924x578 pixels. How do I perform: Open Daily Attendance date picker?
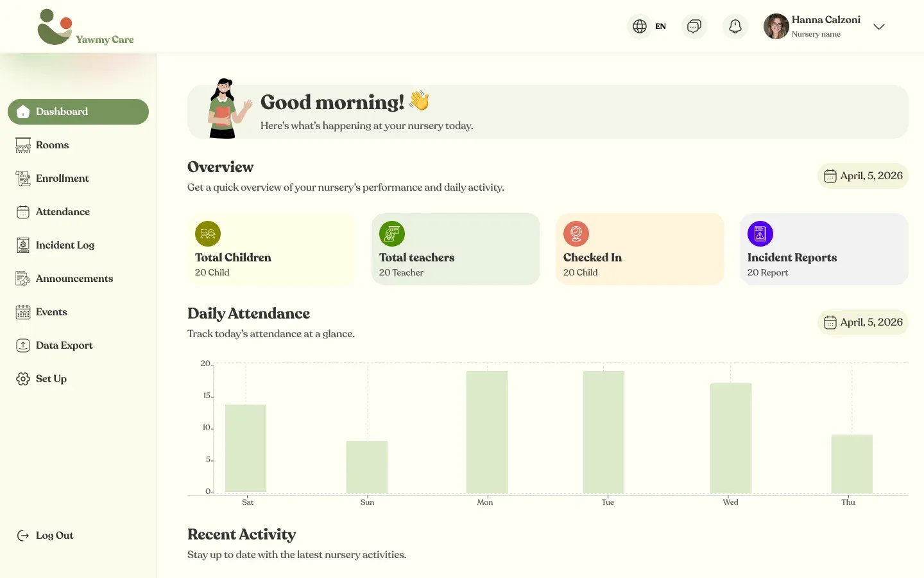[x=863, y=322]
